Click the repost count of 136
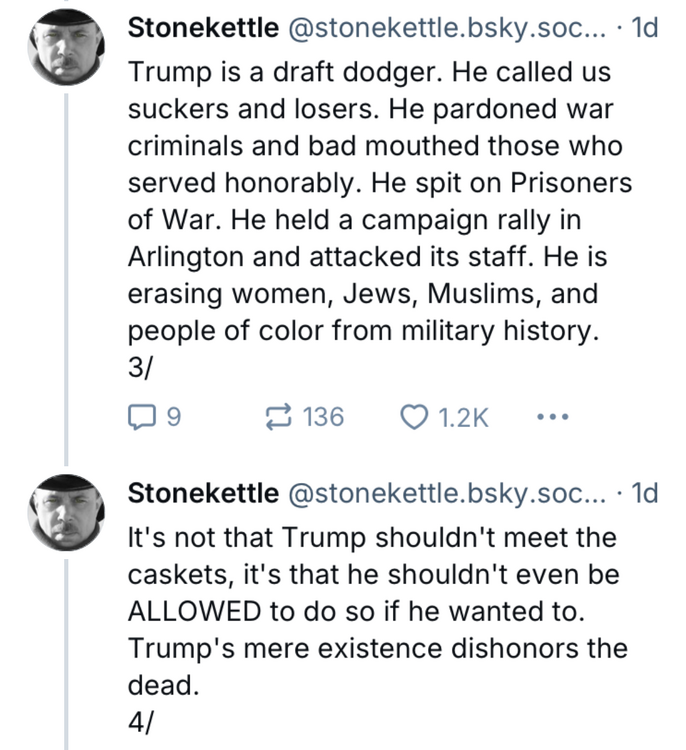Screen dimensions: 686x750 coord(322,416)
